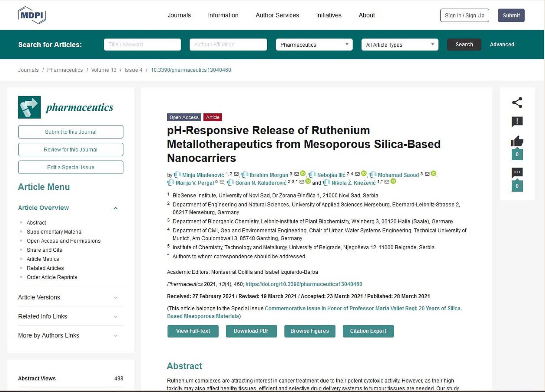Click the Citation Export button
Image resolution: width=545 pixels, height=392 pixels.
tap(368, 331)
